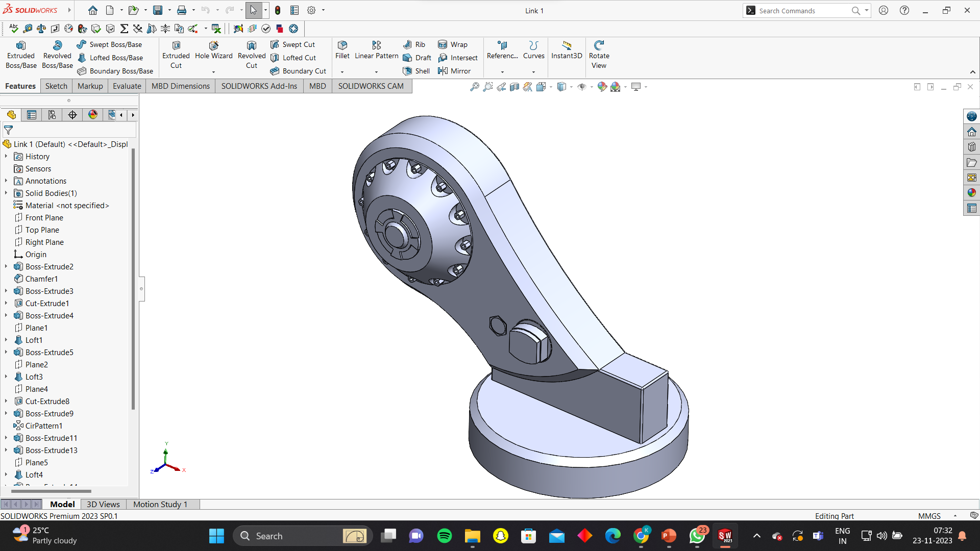This screenshot has width=980, height=551.
Task: Activate the Shell feature
Action: pos(416,71)
